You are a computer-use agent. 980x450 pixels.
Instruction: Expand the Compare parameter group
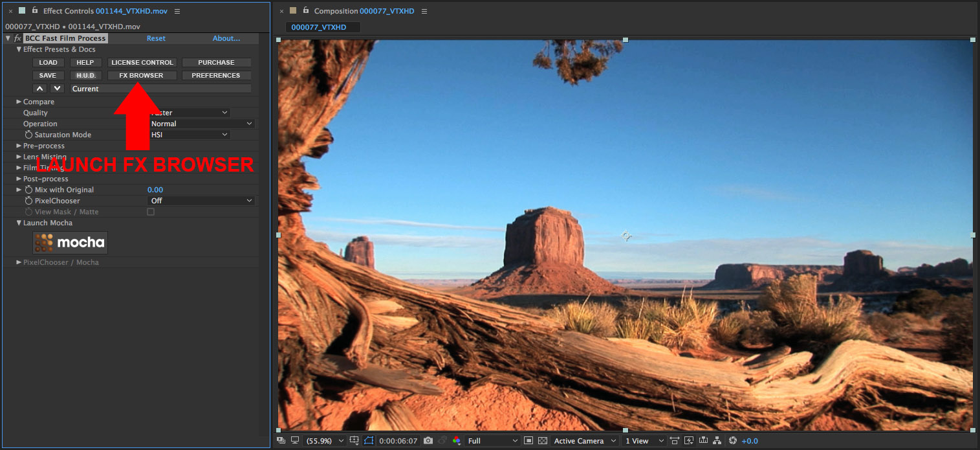(x=19, y=102)
